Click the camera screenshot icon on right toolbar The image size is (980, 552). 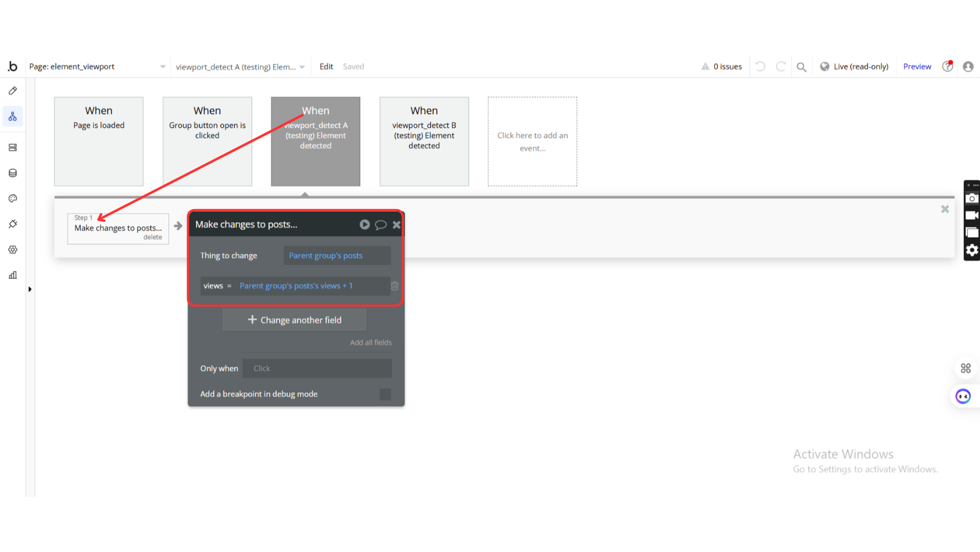(972, 198)
